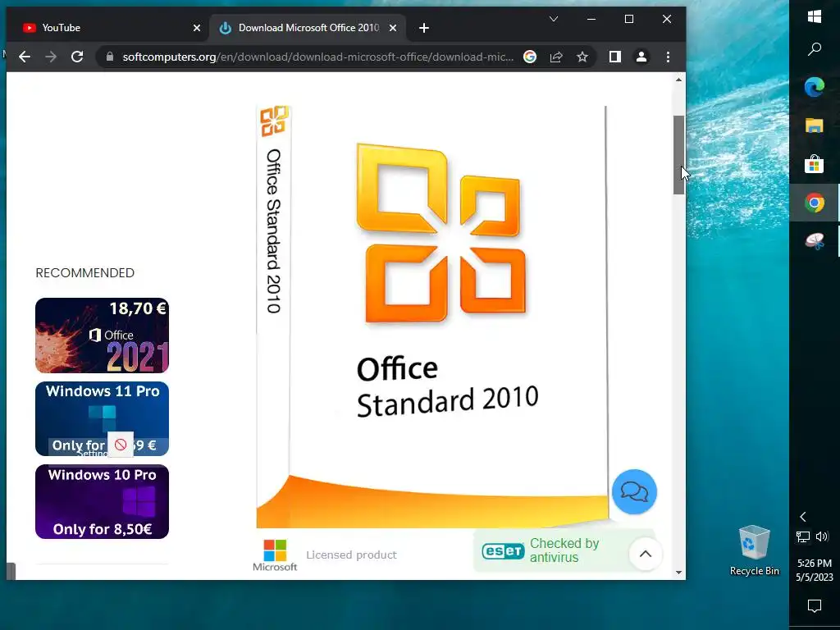The height and width of the screenshot is (630, 840).
Task: Open the Chrome three-dot menu
Action: pyautogui.click(x=668, y=57)
